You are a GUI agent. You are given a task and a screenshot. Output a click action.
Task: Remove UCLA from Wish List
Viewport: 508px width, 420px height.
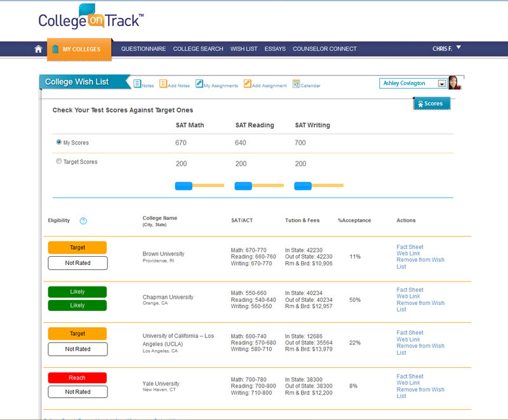tap(420, 349)
